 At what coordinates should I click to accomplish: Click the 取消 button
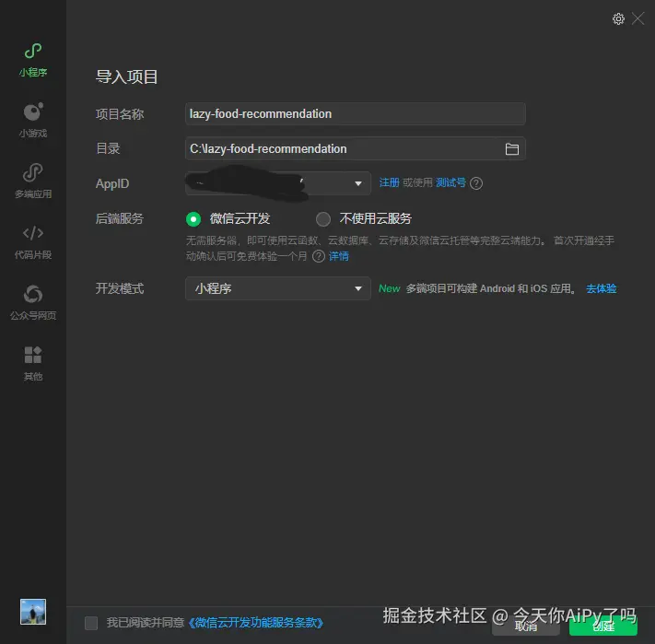[x=525, y=626]
